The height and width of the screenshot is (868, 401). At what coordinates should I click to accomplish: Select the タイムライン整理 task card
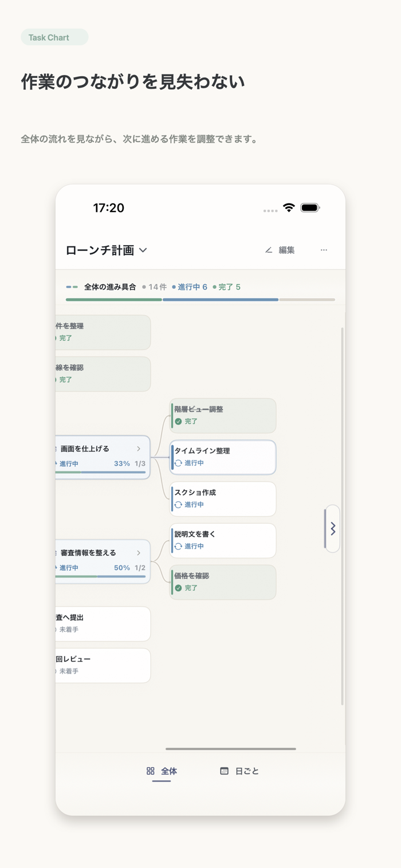223,457
